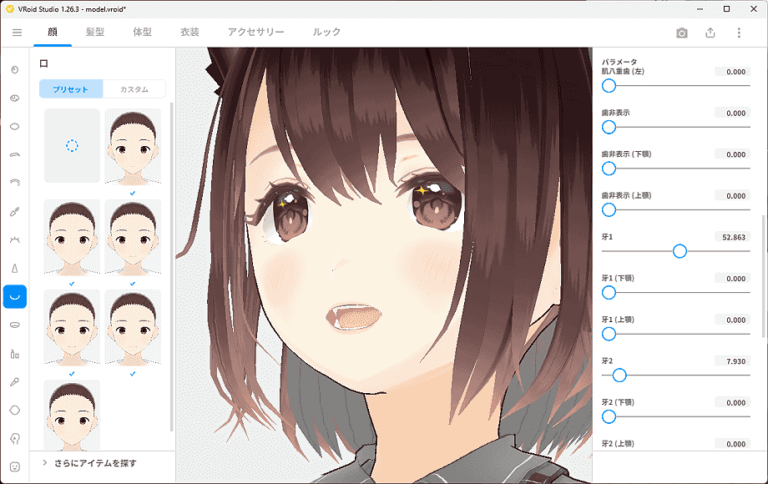Click the export upload icon

click(710, 32)
